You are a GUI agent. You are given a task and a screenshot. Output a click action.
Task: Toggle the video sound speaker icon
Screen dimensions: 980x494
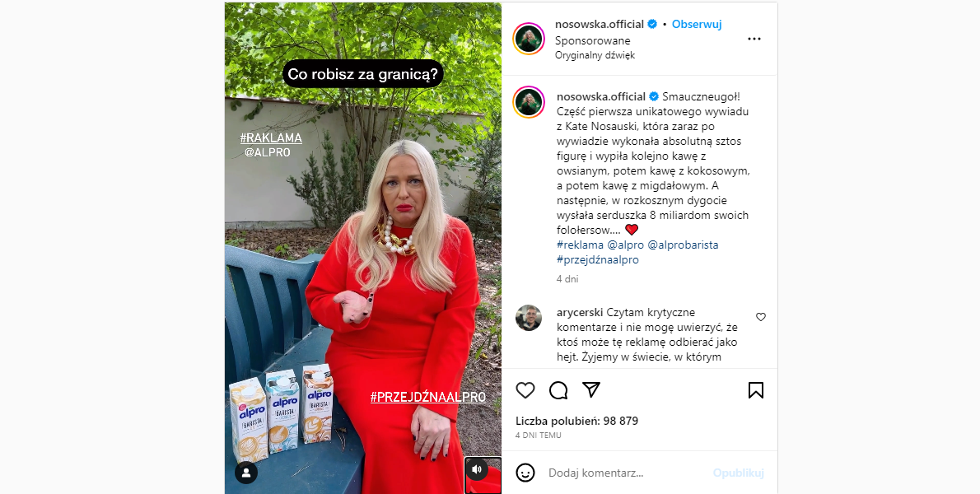[x=478, y=469]
